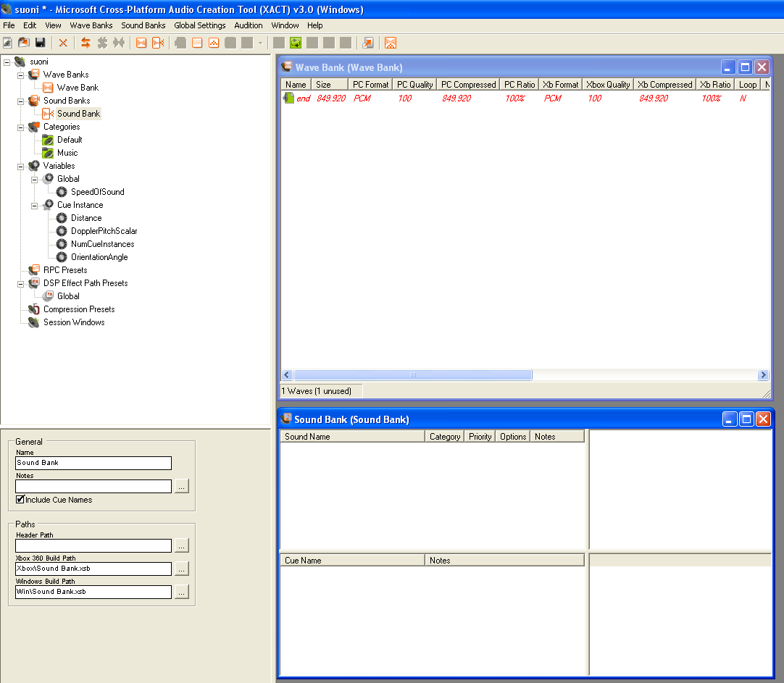Click the Session Windows icon

point(34,322)
